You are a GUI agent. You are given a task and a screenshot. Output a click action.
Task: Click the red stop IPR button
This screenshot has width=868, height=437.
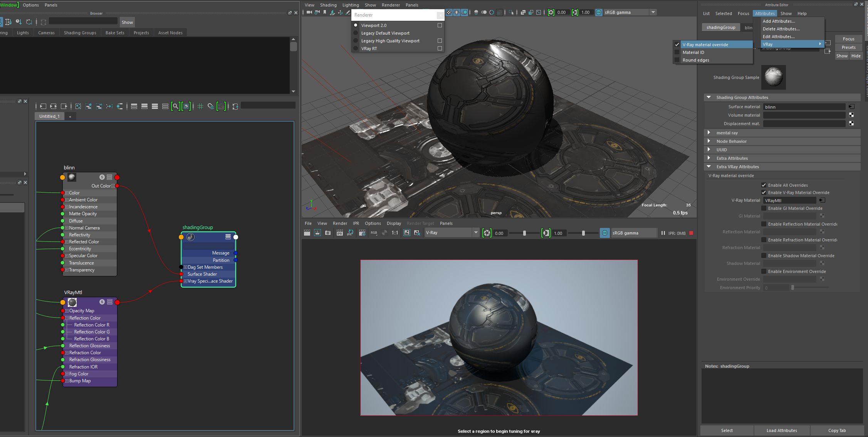coord(691,233)
